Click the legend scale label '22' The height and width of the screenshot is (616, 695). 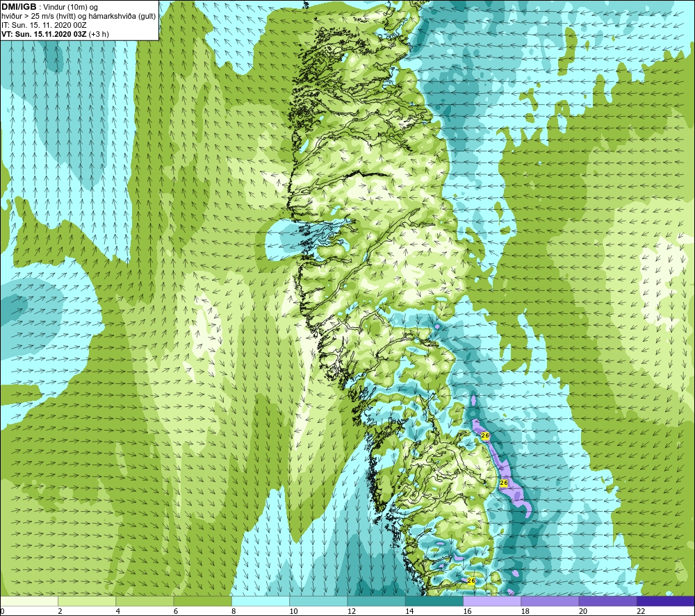[x=641, y=611]
